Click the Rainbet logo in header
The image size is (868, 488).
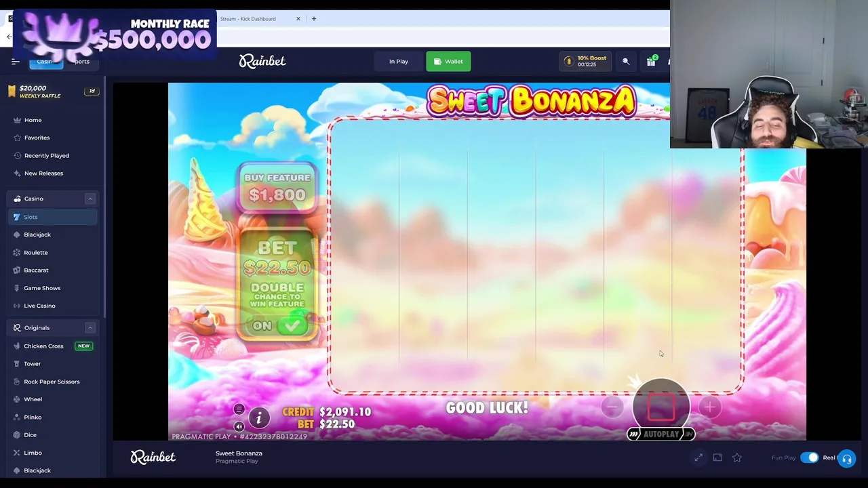[x=262, y=62]
